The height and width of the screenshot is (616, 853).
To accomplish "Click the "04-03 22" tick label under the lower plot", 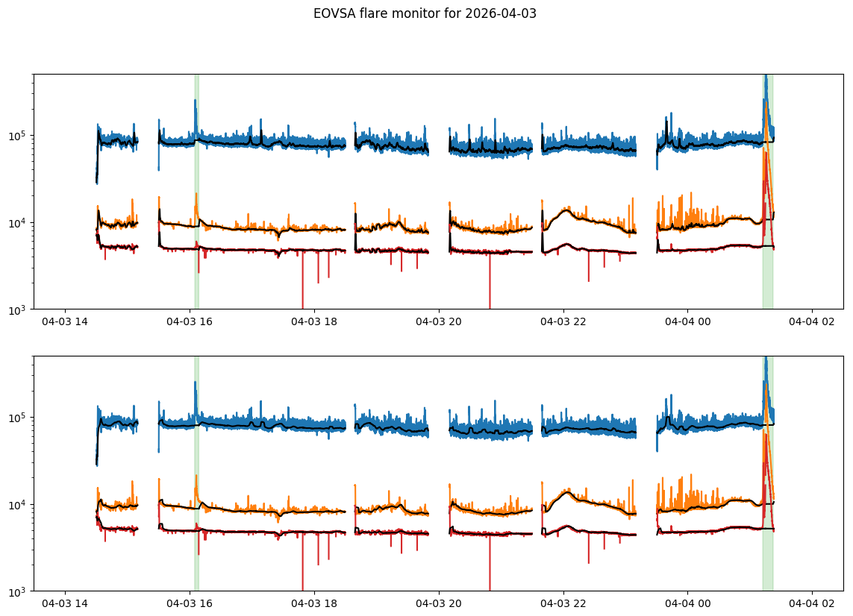I will 563,603.
